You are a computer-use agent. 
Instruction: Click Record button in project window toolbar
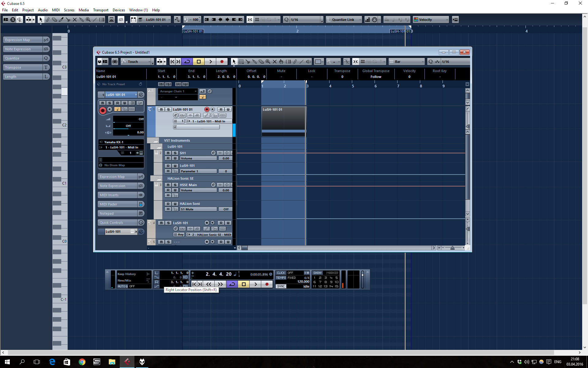coord(222,62)
